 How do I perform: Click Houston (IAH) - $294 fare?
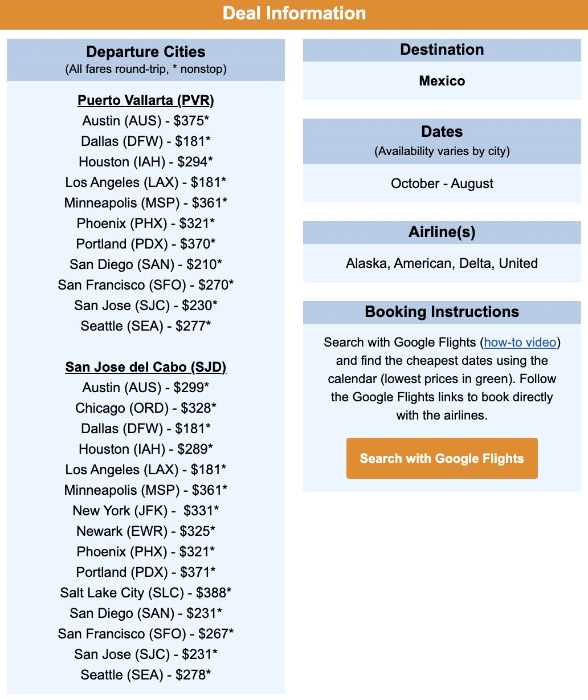coord(146,162)
